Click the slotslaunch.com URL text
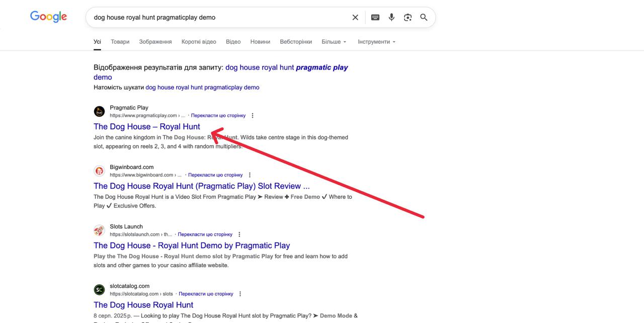The height and width of the screenshot is (323, 644). click(x=141, y=234)
